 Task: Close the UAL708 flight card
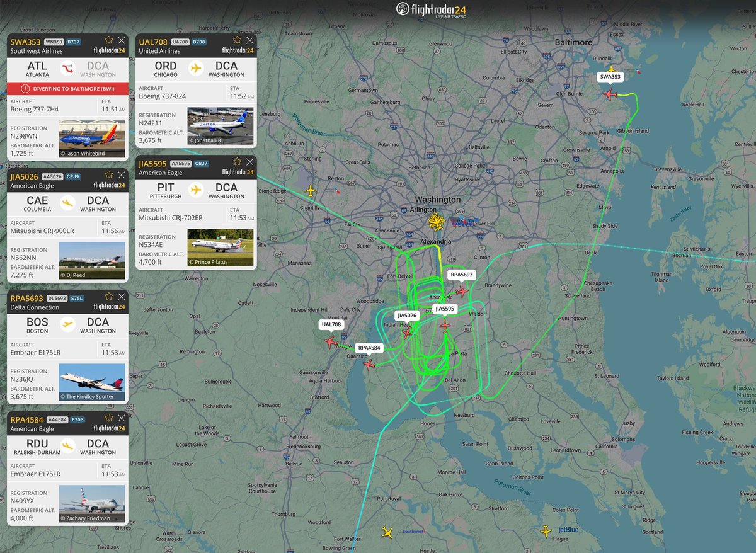[x=249, y=40]
